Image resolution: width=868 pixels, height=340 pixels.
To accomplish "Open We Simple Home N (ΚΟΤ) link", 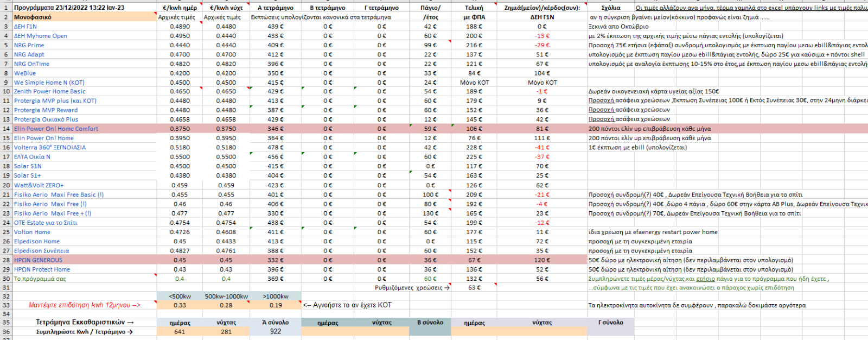I will (x=49, y=83).
